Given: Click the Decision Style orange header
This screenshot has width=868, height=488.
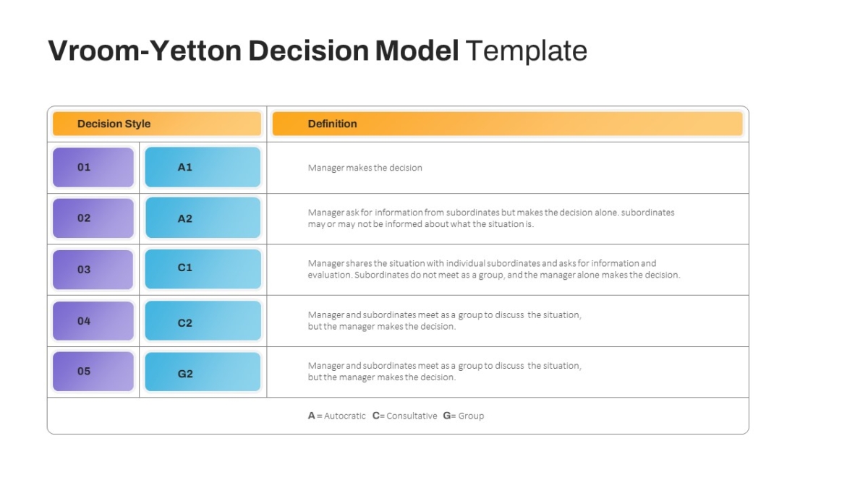Looking at the screenshot, I should [157, 124].
